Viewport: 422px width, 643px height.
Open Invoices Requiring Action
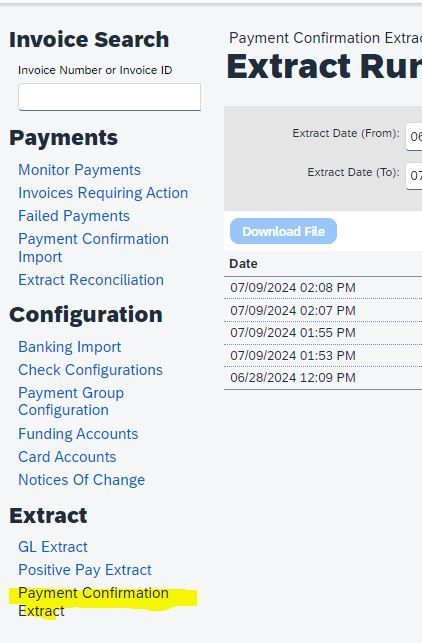[x=103, y=193]
